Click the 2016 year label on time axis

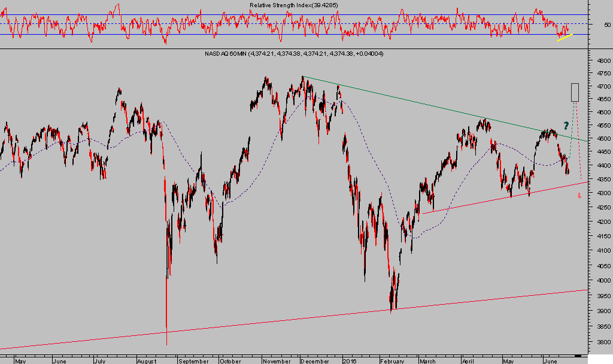coord(349,361)
